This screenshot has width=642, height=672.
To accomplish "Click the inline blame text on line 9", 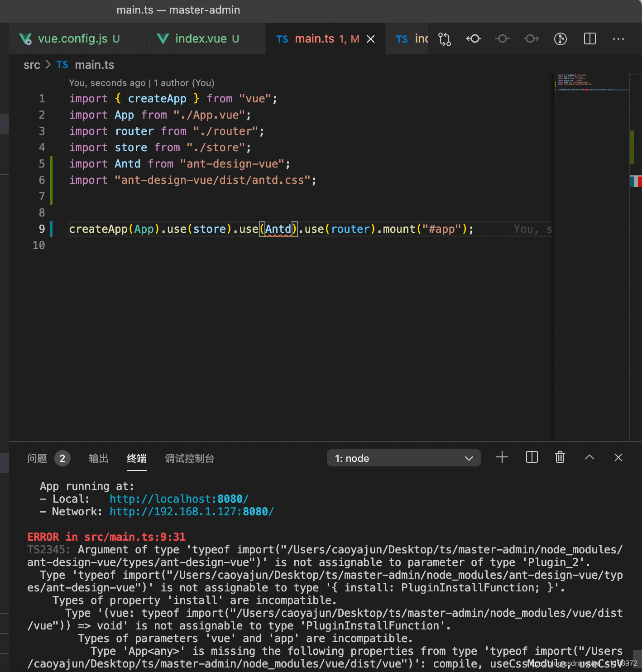I will pos(533,229).
